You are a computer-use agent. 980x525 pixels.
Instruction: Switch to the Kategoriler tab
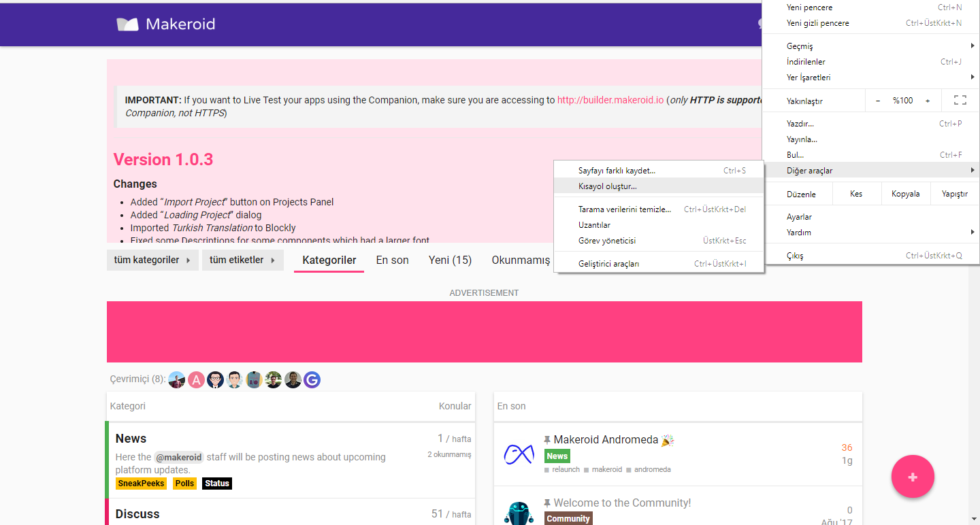point(329,260)
